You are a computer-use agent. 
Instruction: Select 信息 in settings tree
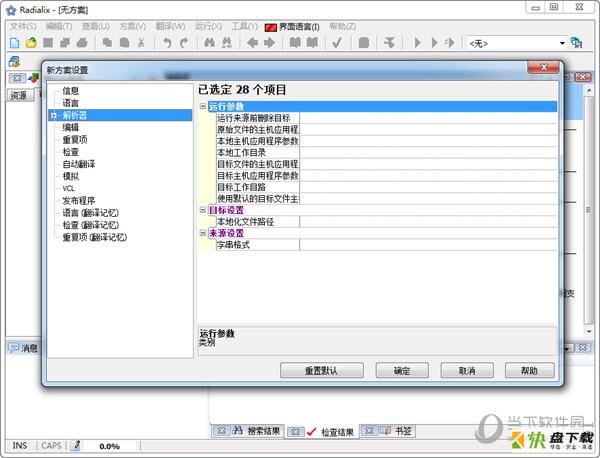click(71, 91)
